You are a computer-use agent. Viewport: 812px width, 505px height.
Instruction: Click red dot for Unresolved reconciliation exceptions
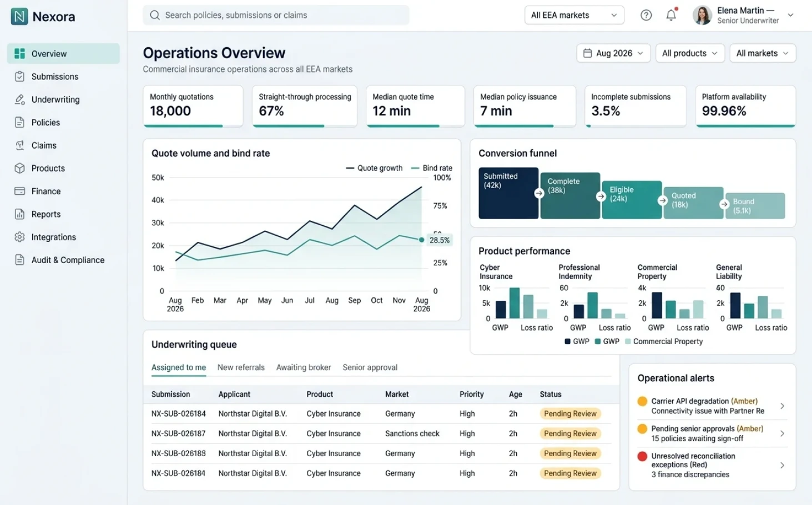click(x=642, y=456)
